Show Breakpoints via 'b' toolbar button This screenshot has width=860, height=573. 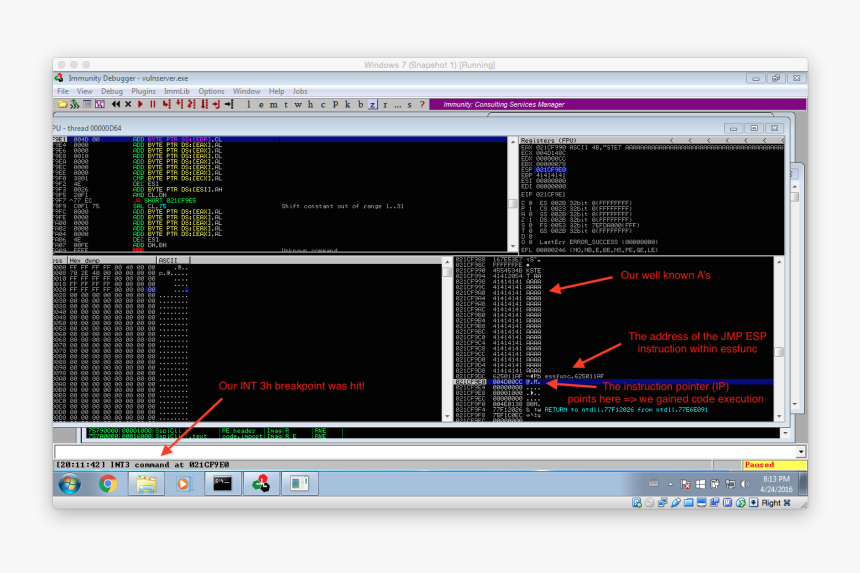pyautogui.click(x=360, y=104)
